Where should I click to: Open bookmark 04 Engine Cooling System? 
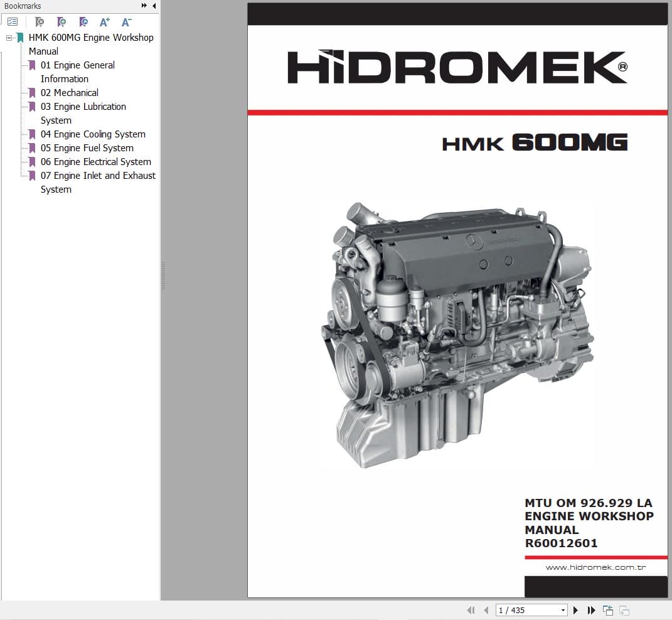click(x=93, y=134)
